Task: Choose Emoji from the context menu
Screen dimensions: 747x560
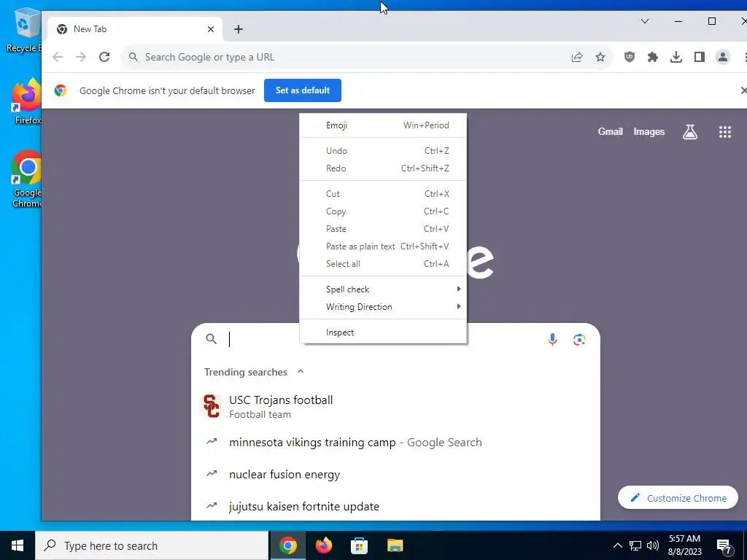Action: 383,125
